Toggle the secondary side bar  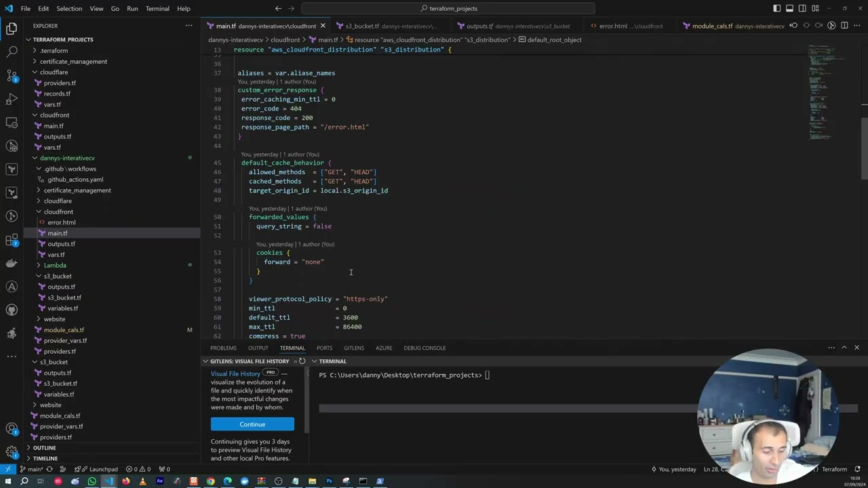click(802, 9)
